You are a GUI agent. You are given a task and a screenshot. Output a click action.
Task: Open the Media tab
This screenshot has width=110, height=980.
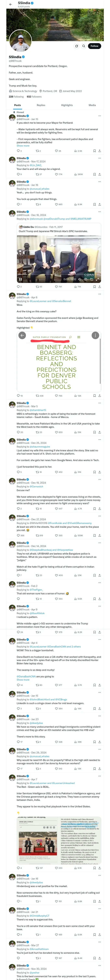coord(92,105)
